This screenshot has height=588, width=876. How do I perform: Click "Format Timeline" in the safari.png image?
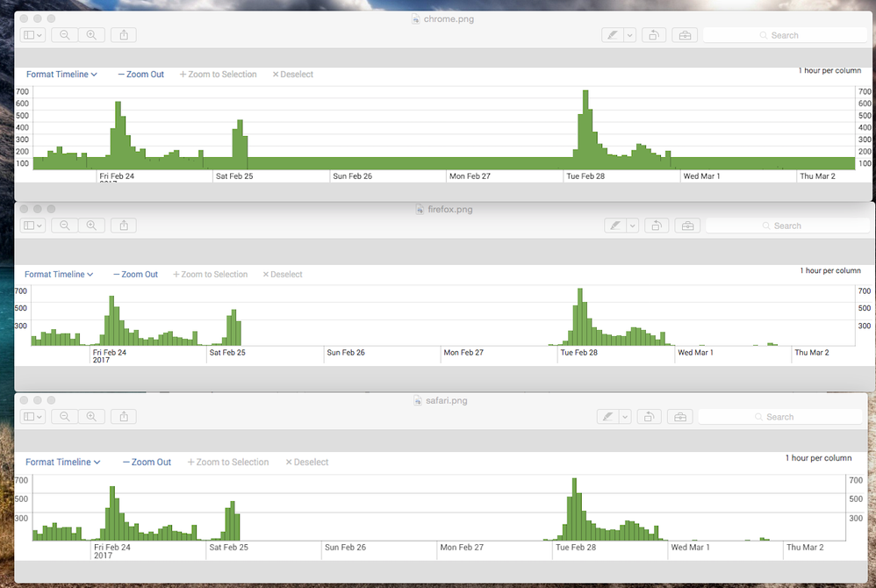62,462
